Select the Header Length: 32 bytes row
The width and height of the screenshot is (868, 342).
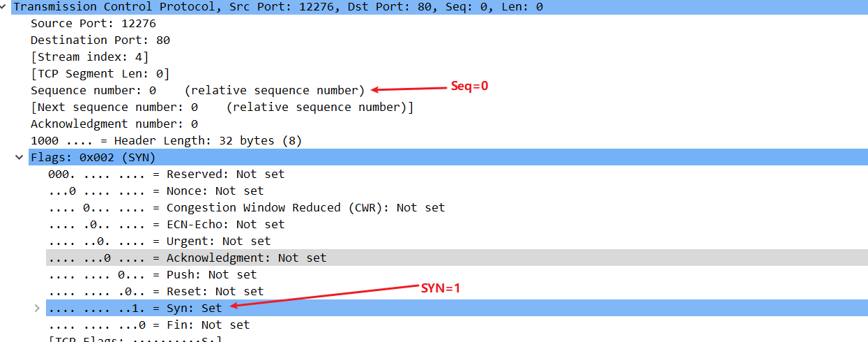(167, 140)
